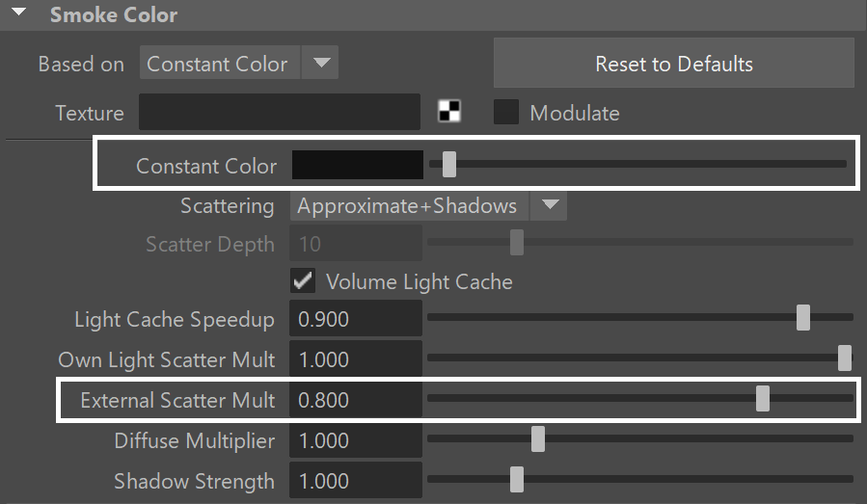
Task: Click the Texture input field
Action: pos(280,112)
